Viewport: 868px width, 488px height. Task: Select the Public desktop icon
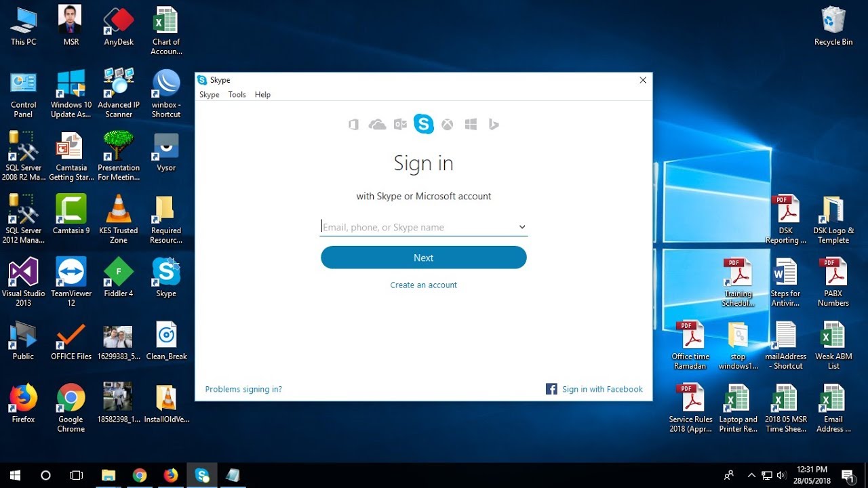pyautogui.click(x=24, y=341)
